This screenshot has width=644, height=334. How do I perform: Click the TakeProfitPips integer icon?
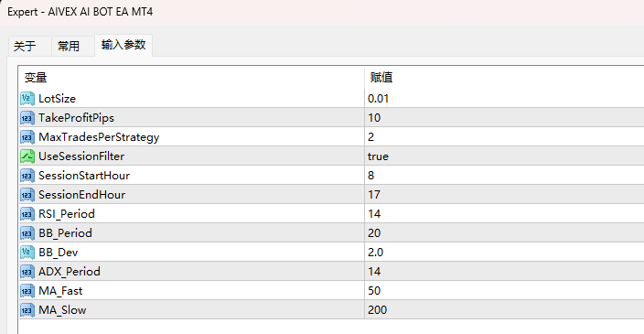(27, 118)
